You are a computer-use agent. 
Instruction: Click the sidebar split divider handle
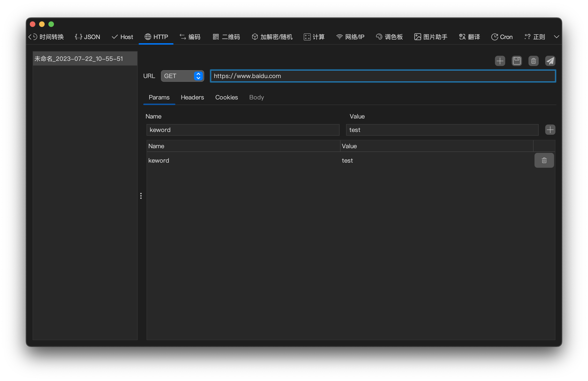[x=141, y=196]
